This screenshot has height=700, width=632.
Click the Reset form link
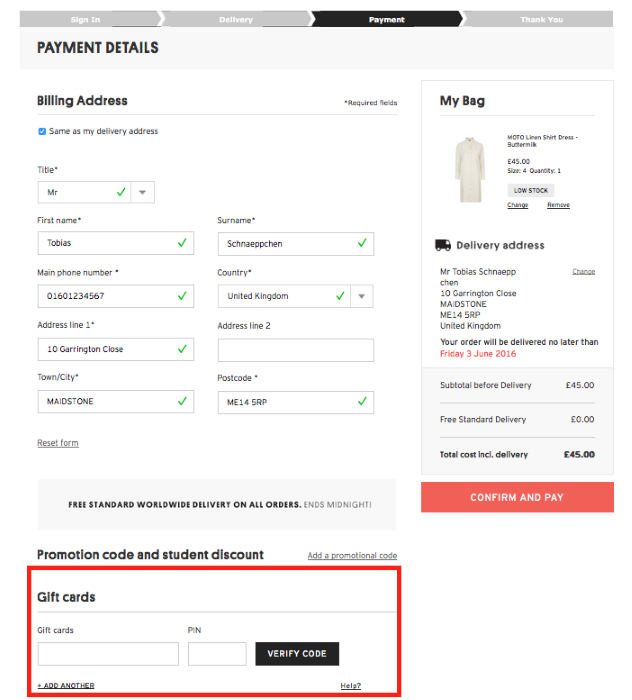pos(58,443)
